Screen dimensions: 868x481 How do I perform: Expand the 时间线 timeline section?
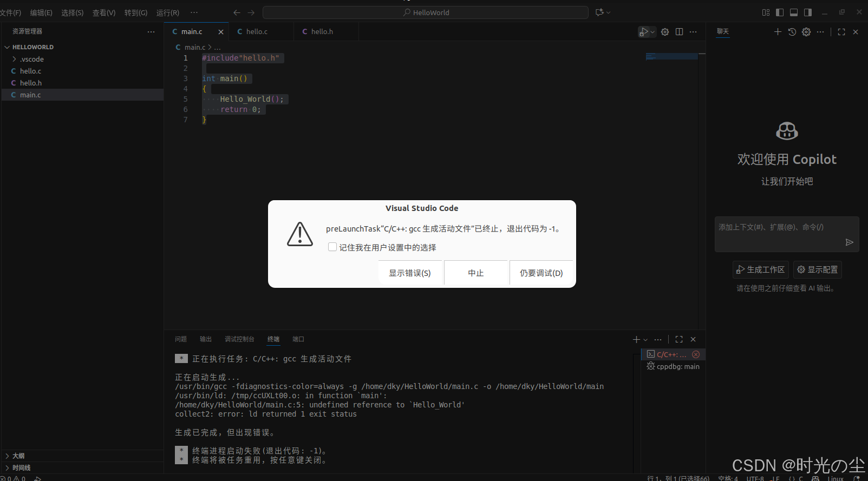(82, 467)
